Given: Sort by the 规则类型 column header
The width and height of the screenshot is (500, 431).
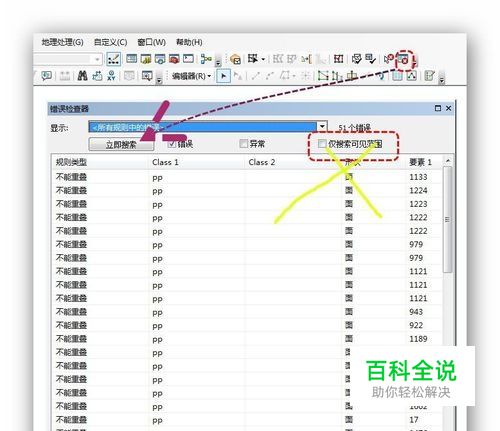Looking at the screenshot, I should tap(100, 162).
